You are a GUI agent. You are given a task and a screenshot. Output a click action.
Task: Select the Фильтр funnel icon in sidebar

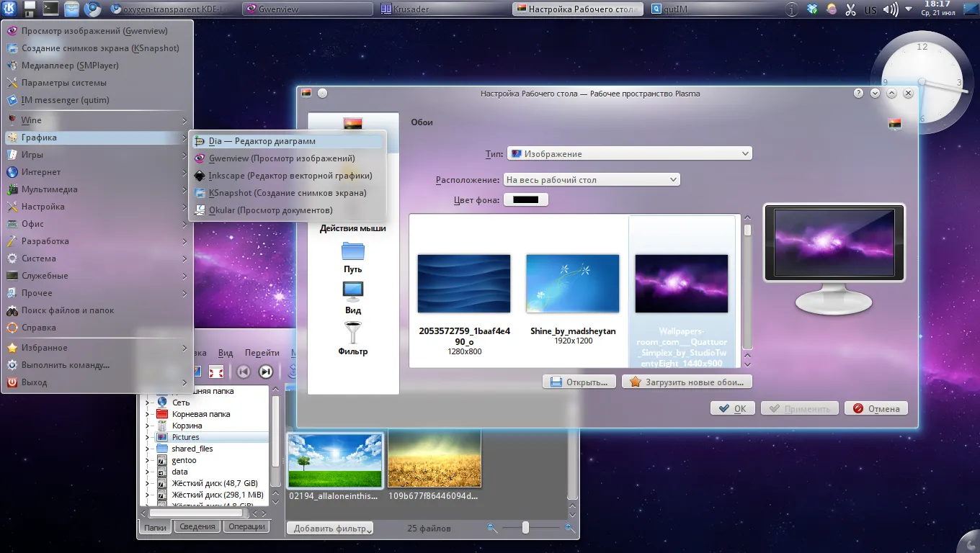(353, 333)
